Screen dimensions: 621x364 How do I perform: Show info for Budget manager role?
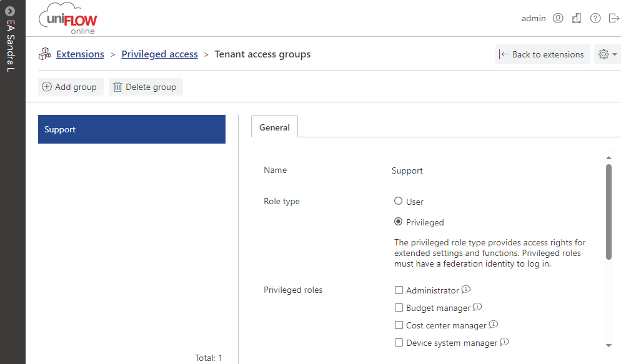477,307
